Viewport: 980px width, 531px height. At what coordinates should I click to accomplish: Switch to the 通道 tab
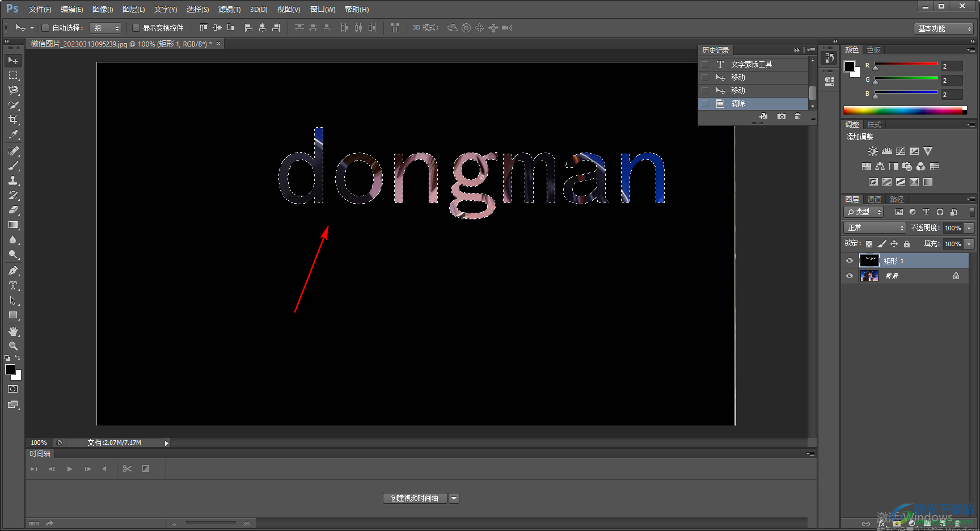point(874,200)
